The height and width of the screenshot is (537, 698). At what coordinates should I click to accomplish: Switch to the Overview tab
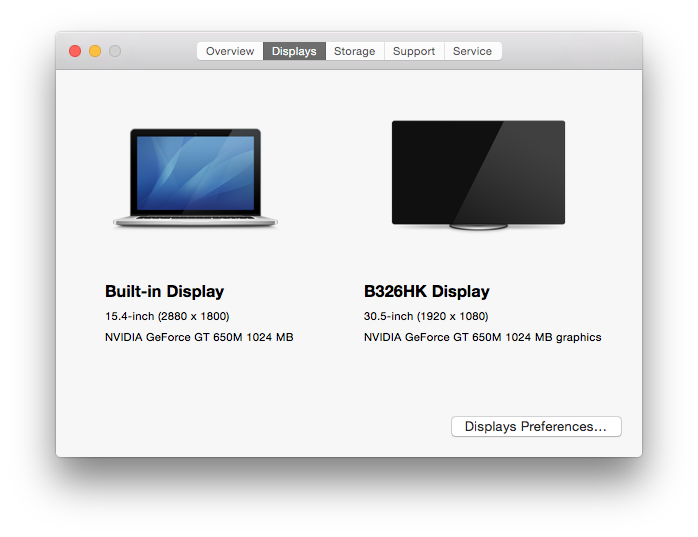(230, 51)
